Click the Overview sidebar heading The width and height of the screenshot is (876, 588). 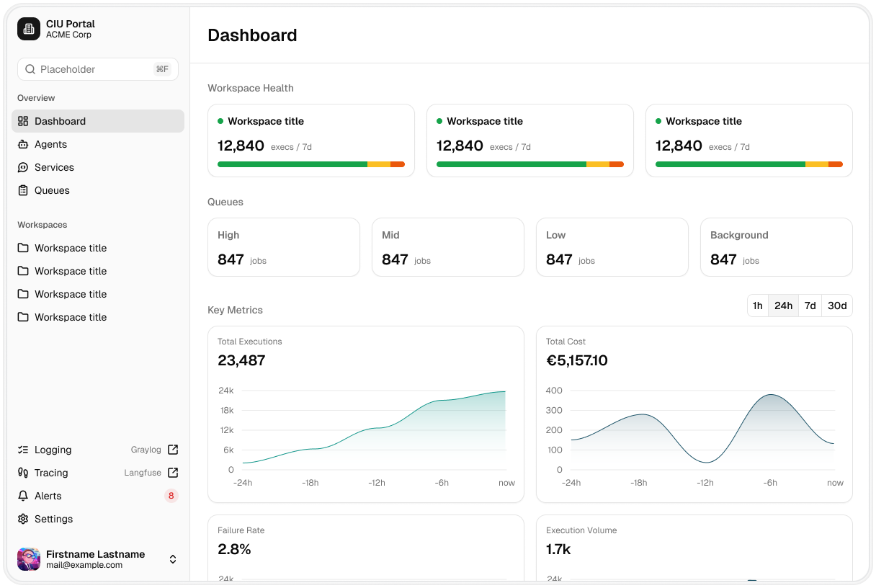(x=36, y=98)
